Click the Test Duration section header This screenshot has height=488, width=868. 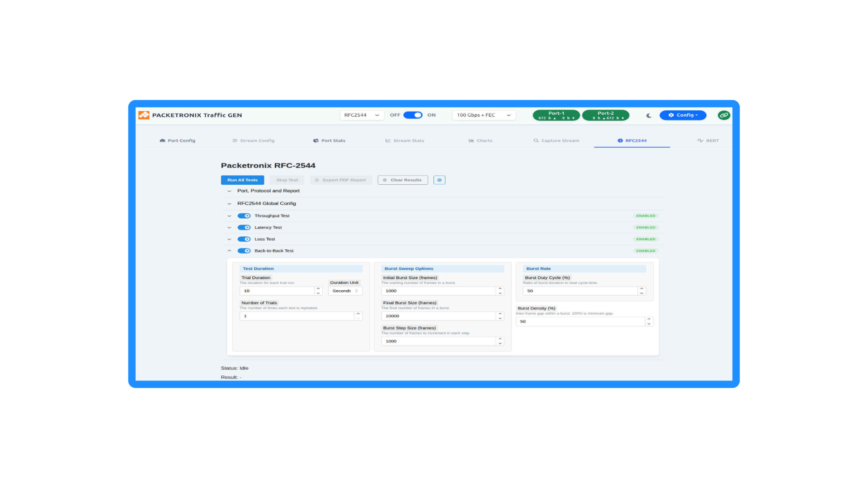[x=301, y=269]
